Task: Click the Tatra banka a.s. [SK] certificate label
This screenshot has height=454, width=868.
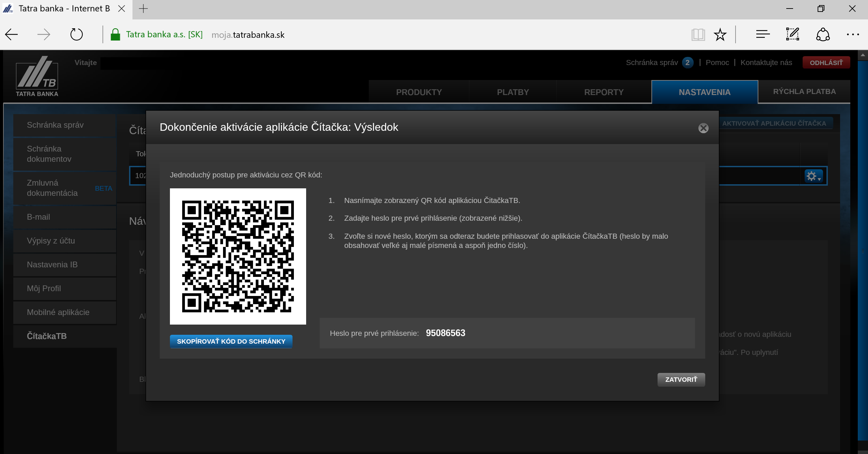Action: (x=164, y=34)
